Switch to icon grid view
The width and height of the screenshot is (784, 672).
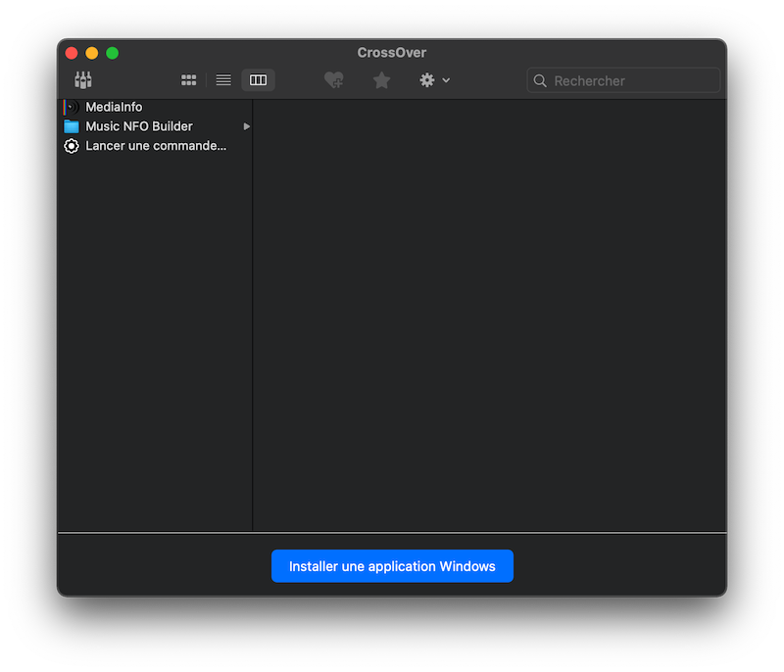(188, 80)
